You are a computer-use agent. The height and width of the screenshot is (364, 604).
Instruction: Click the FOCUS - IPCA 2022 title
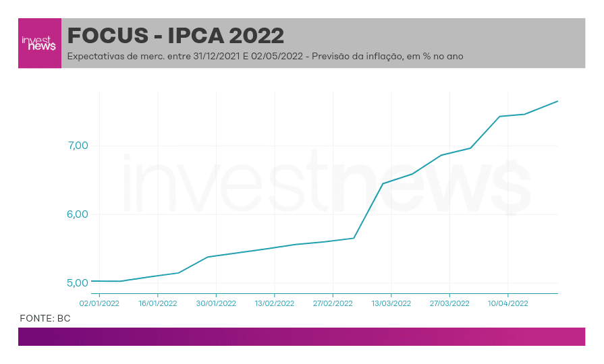pyautogui.click(x=175, y=36)
